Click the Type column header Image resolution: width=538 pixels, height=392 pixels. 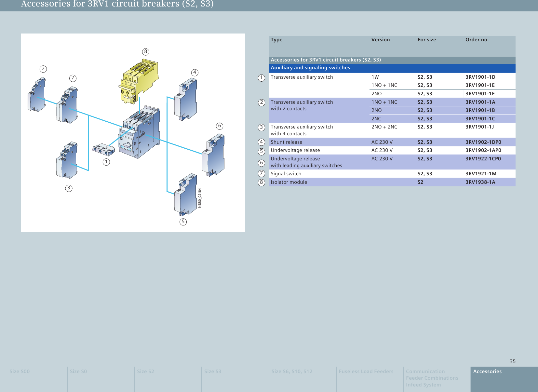[276, 40]
